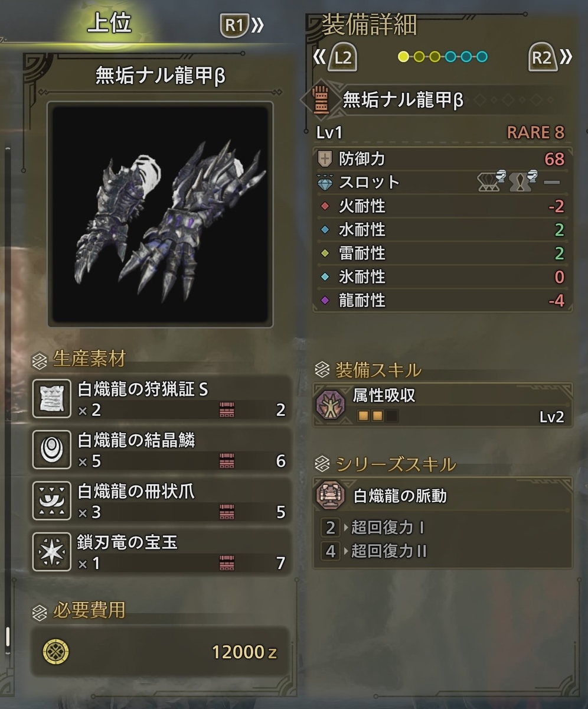588x709 pixels.
Task: Open the 上位 rank tab
Action: [109, 24]
